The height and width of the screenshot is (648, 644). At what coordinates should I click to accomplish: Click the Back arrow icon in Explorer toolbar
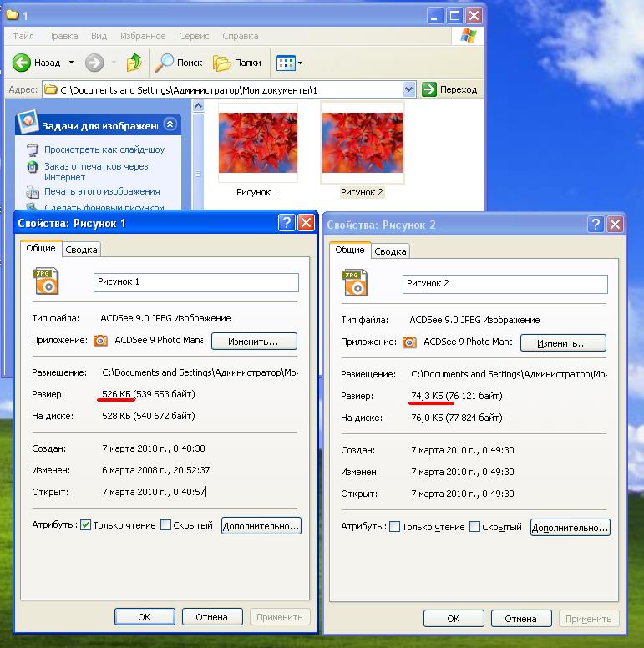pos(22,63)
